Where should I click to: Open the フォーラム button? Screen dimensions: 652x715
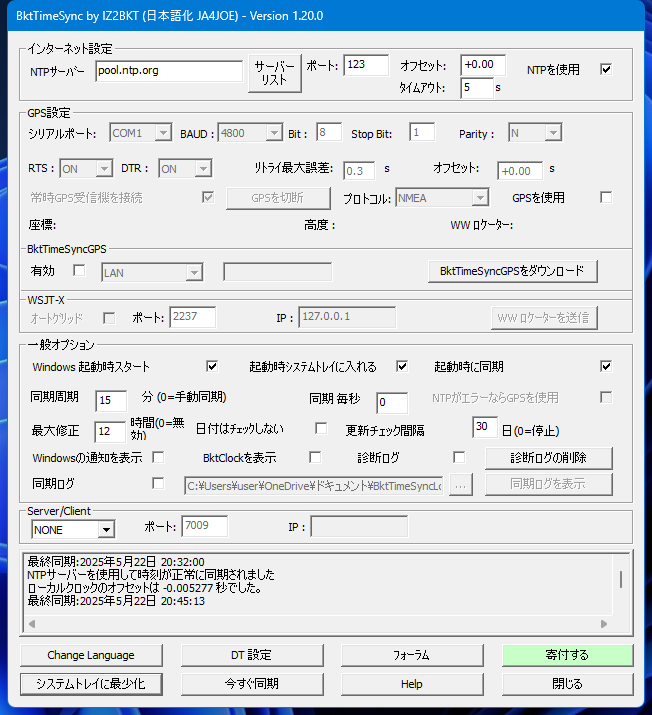pos(412,655)
